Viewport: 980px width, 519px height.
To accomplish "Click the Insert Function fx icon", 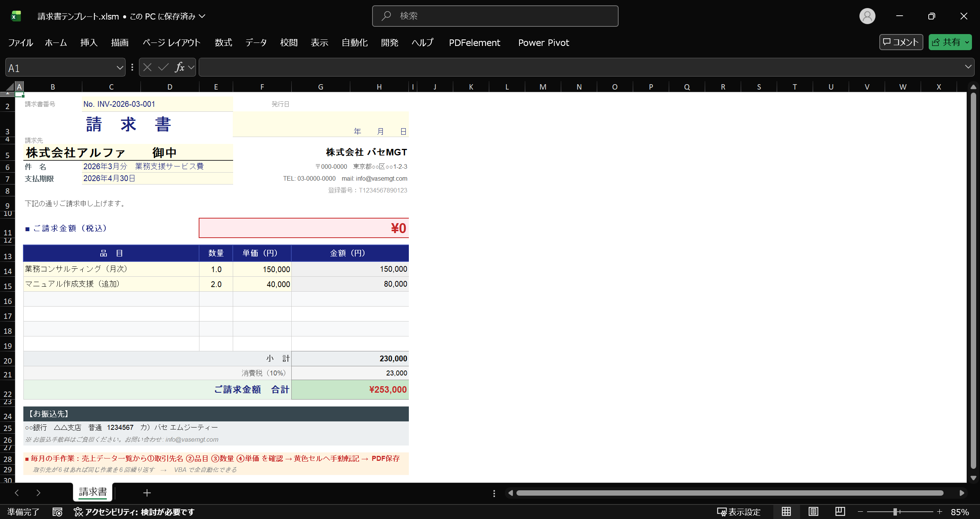I will [x=180, y=68].
